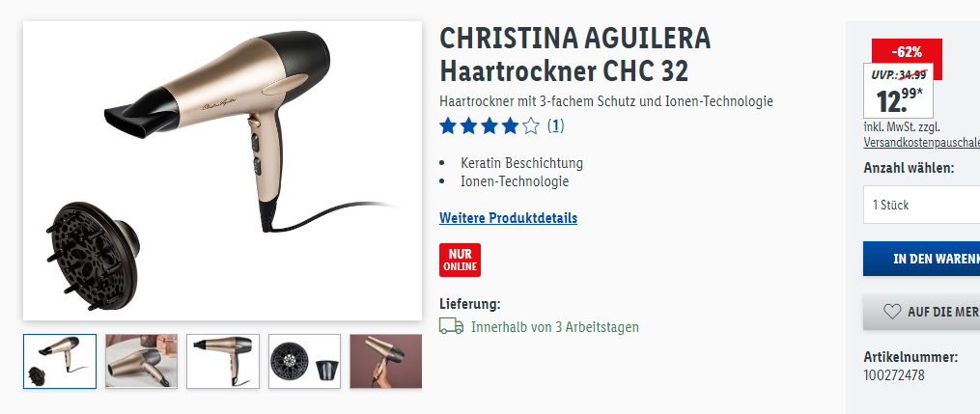
Task: Open the Anzahl wählen quantity dropdown
Action: (922, 205)
